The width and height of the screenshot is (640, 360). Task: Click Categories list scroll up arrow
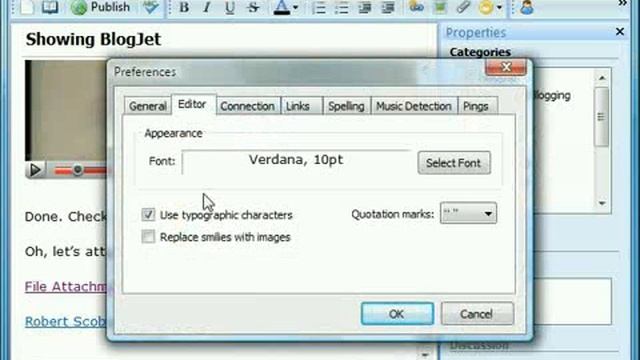602,78
